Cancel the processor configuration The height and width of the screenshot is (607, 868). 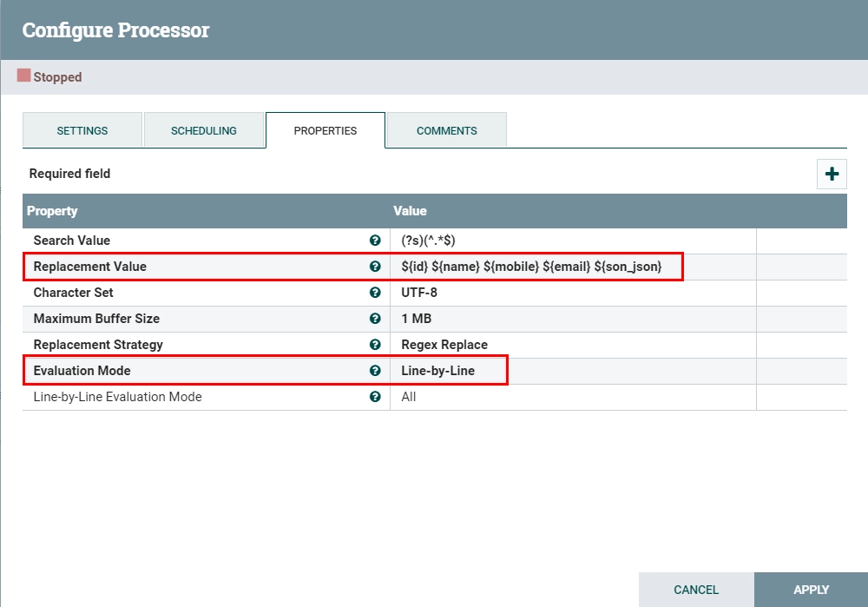click(696, 590)
